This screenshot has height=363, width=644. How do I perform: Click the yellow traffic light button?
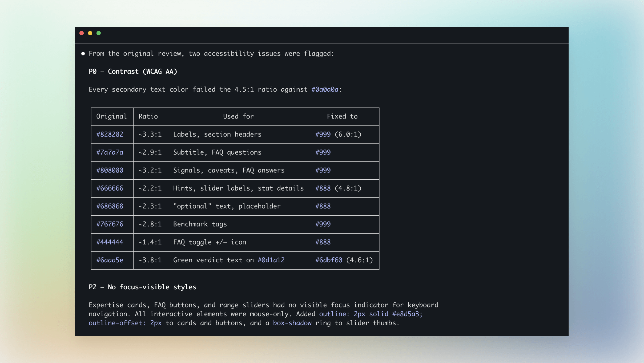click(x=90, y=33)
